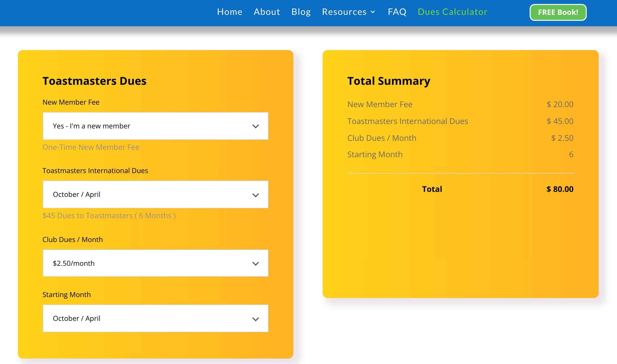Open the Club Dues / Month dropdown
This screenshot has height=364, width=617.
[x=156, y=263]
